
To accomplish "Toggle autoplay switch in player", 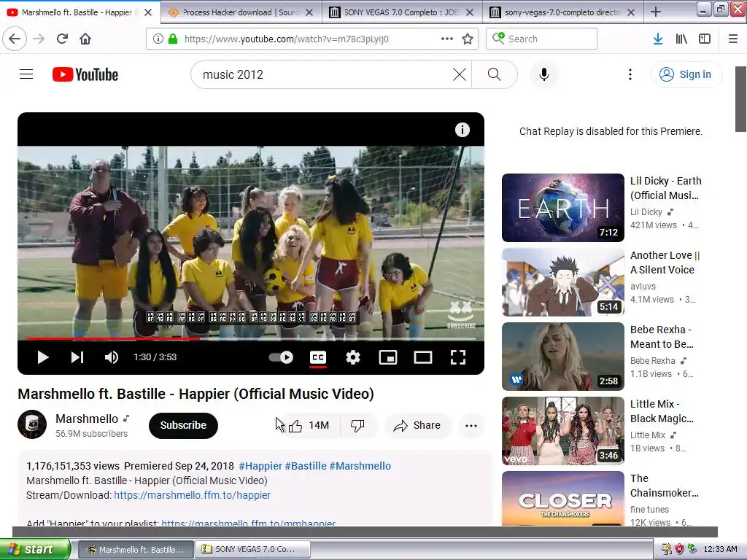I will (x=281, y=357).
